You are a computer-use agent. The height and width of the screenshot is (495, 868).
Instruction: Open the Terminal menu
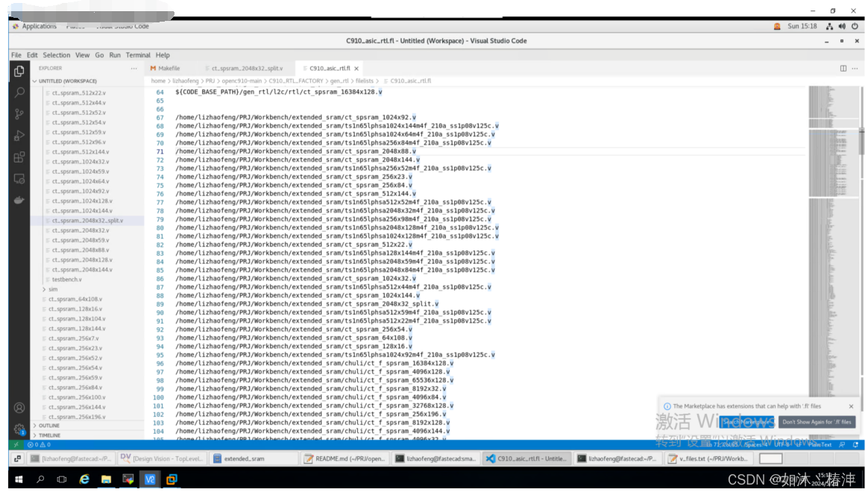coord(137,54)
